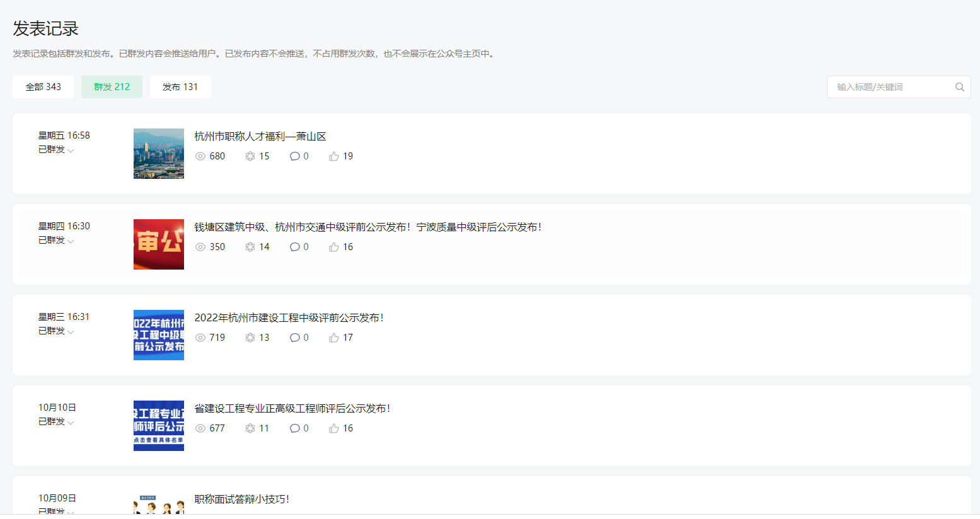Image resolution: width=980 pixels, height=519 pixels.
Task: Click the 10月09日 date label
Action: tap(57, 498)
